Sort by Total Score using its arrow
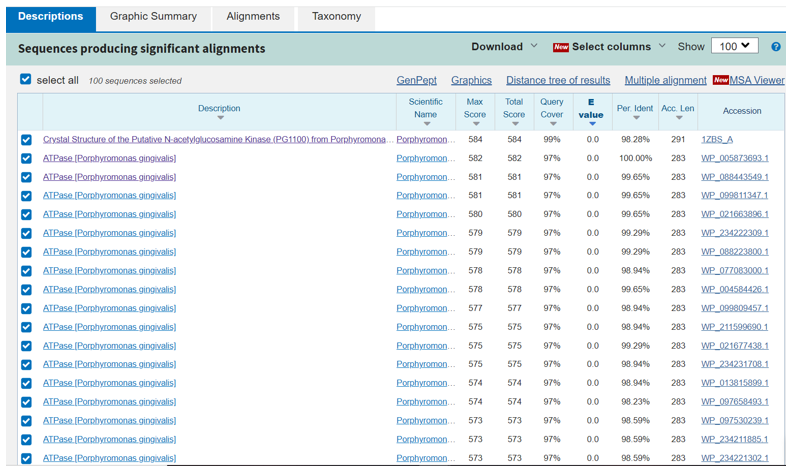Image resolution: width=795 pixels, height=473 pixels. (x=513, y=124)
